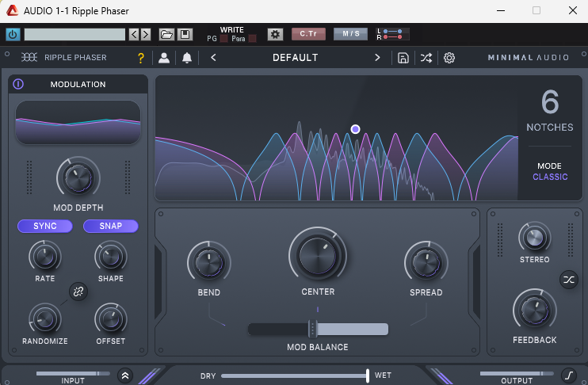
Task: Enable the Para write checkbox
Action: tap(252, 39)
